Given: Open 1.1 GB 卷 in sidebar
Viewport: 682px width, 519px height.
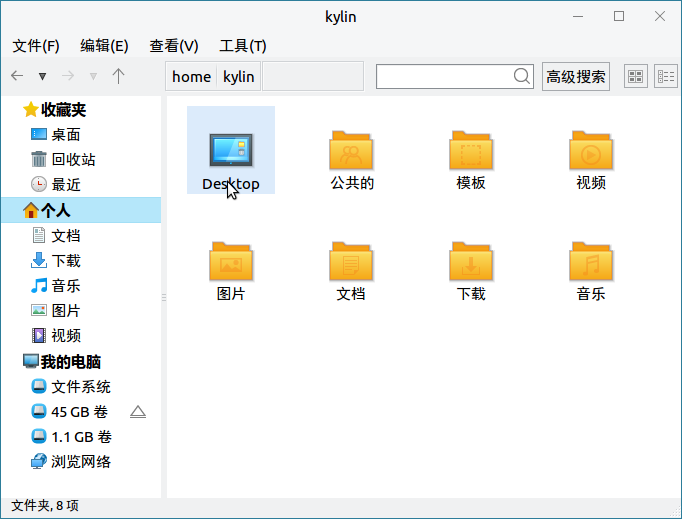Looking at the screenshot, I should (71, 436).
